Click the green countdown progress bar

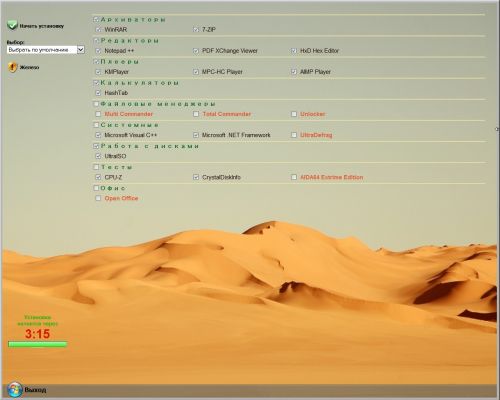[x=37, y=344]
